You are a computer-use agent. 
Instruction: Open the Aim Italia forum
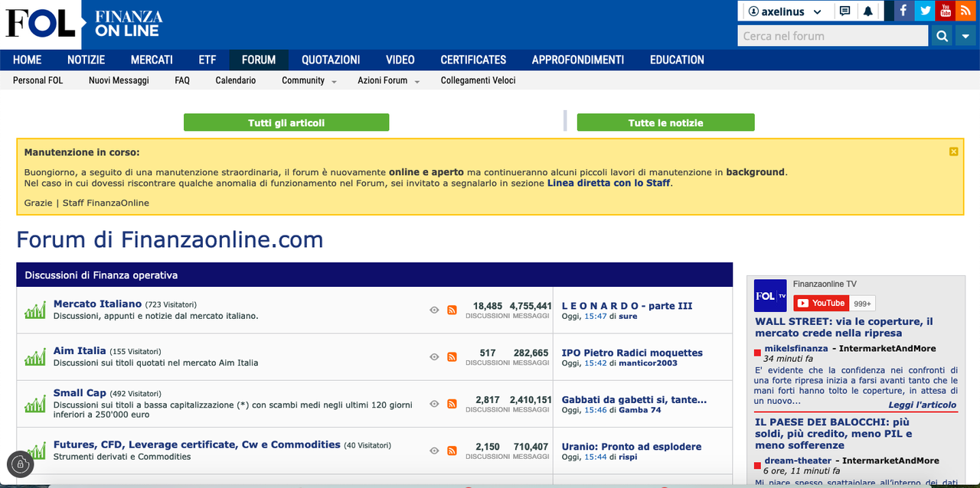click(x=80, y=351)
